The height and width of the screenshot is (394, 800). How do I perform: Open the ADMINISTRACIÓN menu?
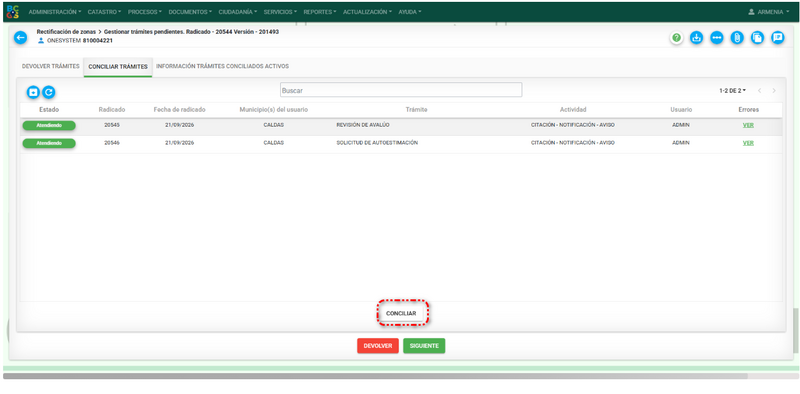[x=55, y=12]
